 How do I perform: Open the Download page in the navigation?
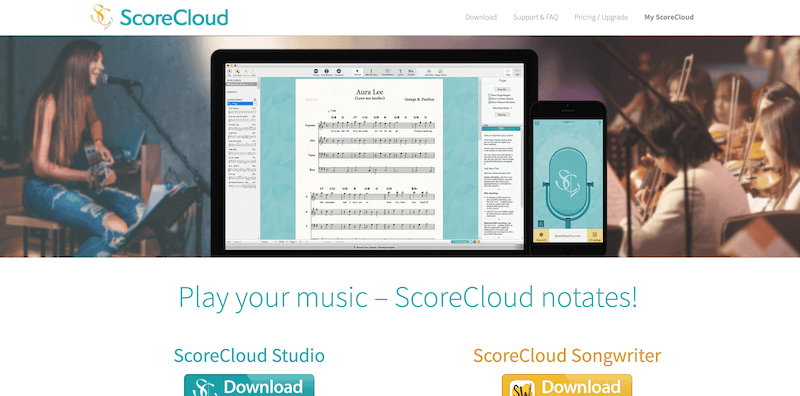click(x=481, y=17)
